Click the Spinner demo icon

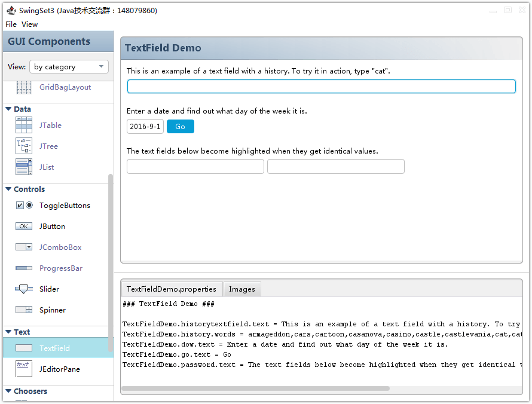pos(24,310)
